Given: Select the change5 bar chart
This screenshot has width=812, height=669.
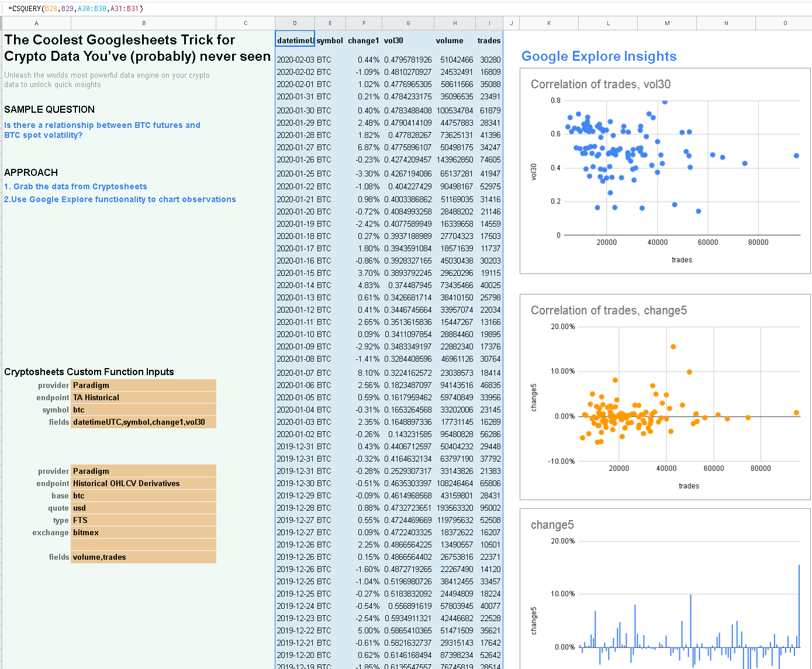Looking at the screenshot, I should 665,589.
